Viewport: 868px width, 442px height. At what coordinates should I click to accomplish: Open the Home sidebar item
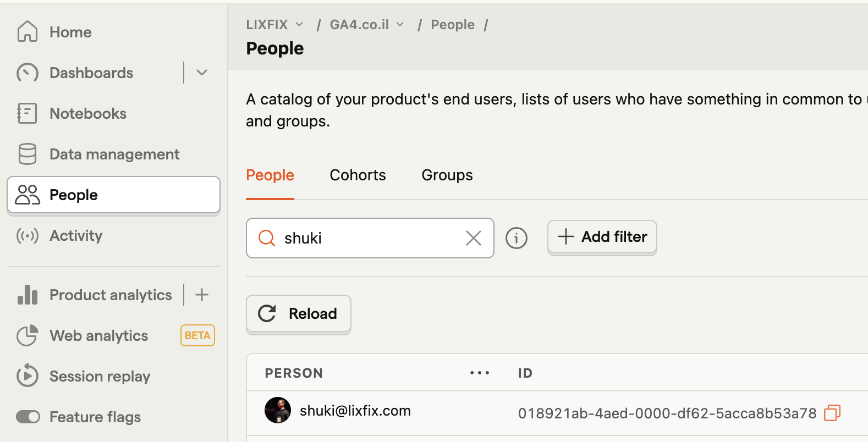tap(113, 32)
